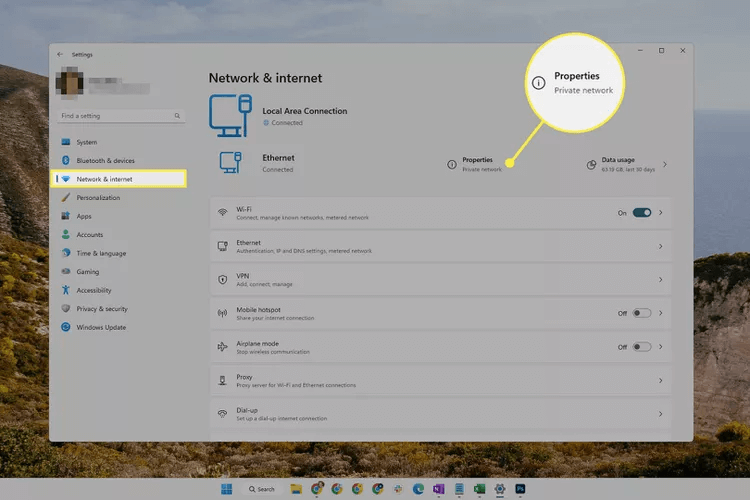
Task: Click the search magnifier in Find a setting
Action: point(177,116)
